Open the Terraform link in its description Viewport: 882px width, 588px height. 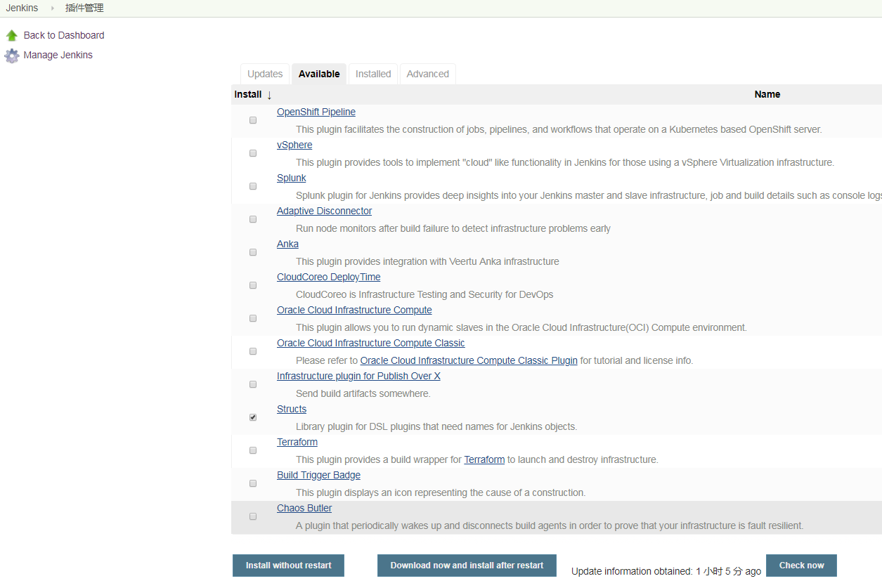pyautogui.click(x=484, y=459)
